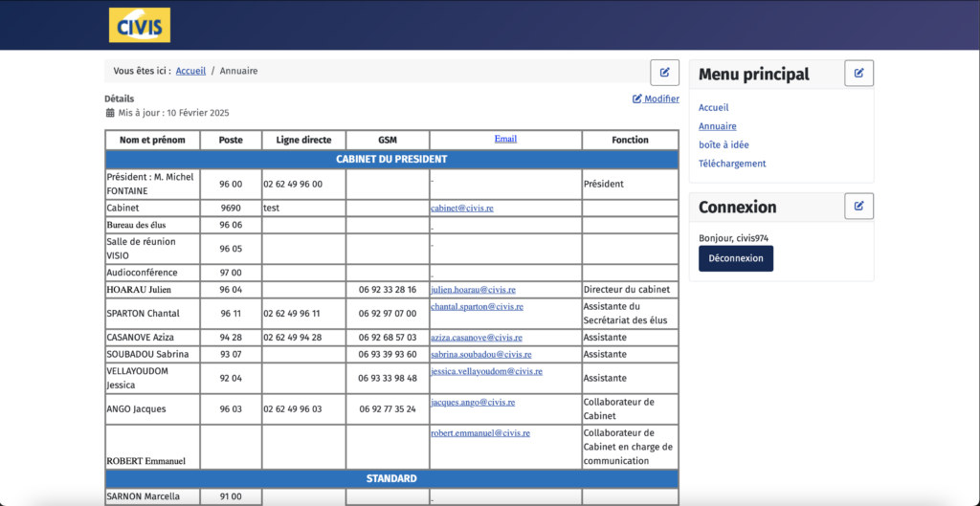Click the GSM number 06 92 33 28 16
Viewport: 980px width, 506px height.
pyautogui.click(x=388, y=290)
